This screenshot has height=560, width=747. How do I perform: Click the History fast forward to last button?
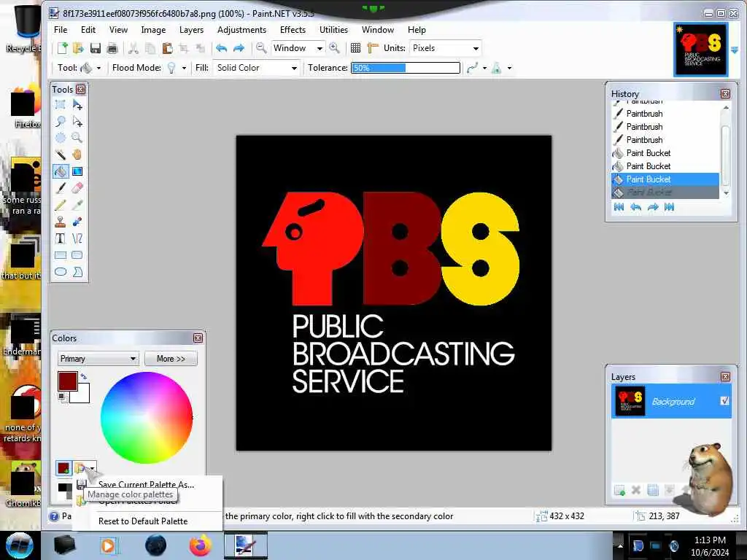click(x=670, y=207)
